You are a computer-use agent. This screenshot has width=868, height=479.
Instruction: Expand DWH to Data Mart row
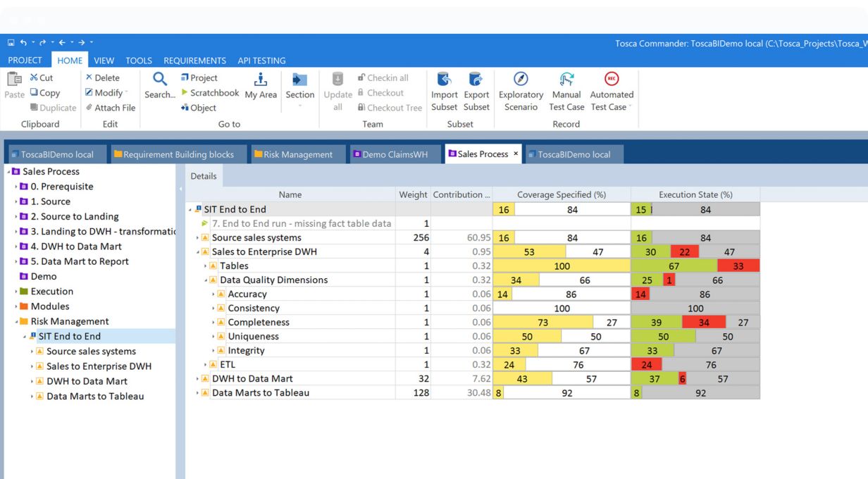[198, 379]
